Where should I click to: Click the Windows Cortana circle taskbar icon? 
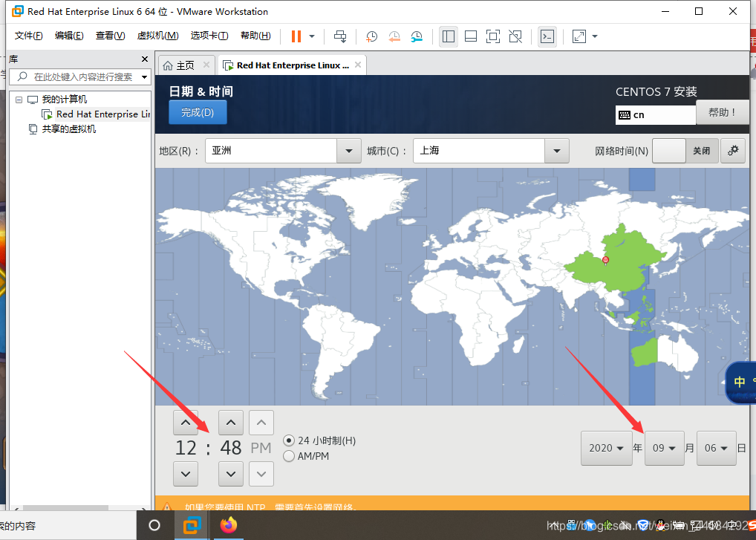pos(154,525)
